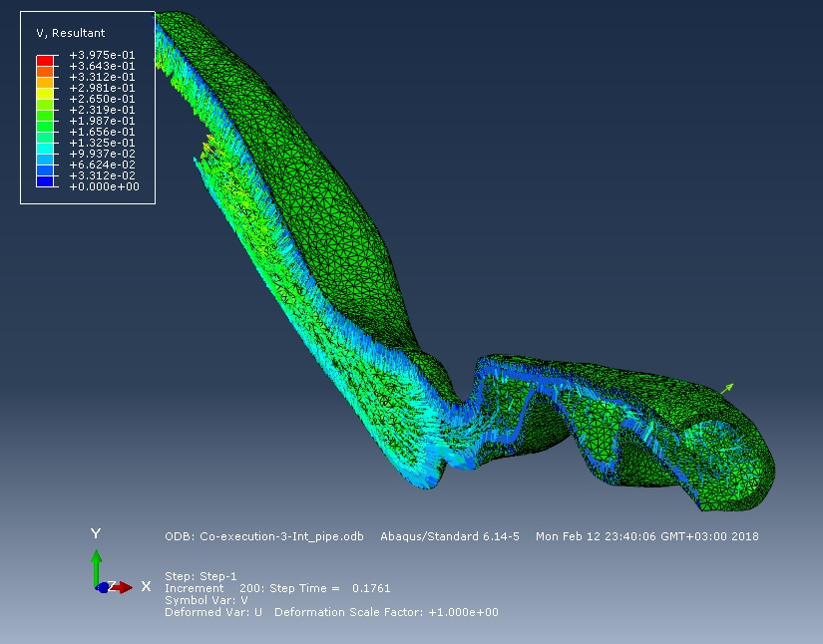Click the +1.656e-01 legend value
This screenshot has width=823, height=644.
coord(102,133)
